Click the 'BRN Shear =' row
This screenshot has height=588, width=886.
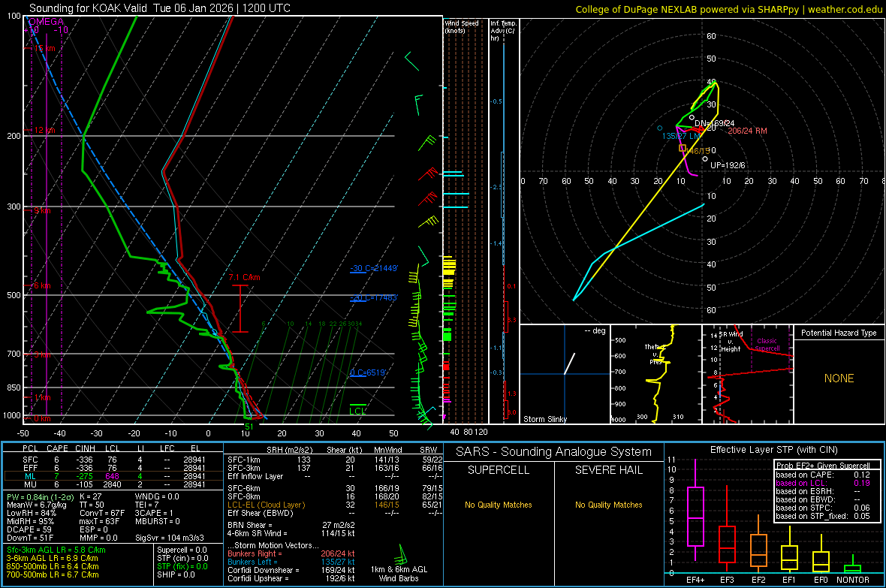point(291,525)
